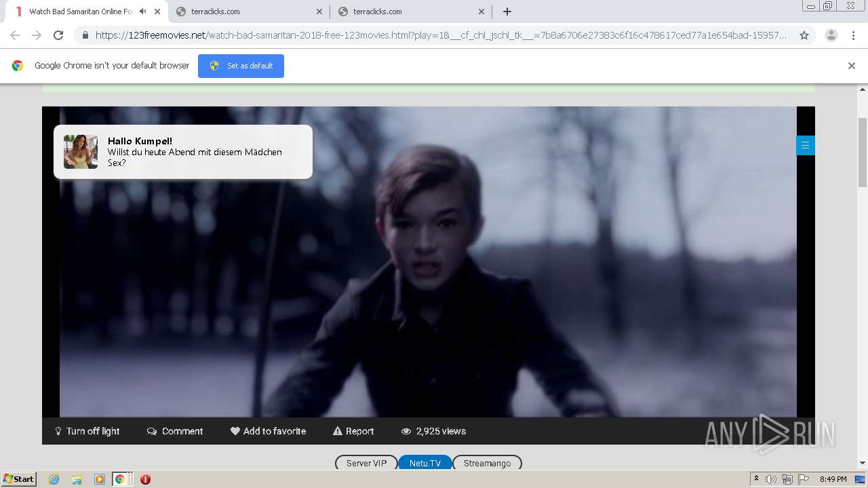
Task: Open Windows Media Player from taskbar
Action: (x=100, y=479)
